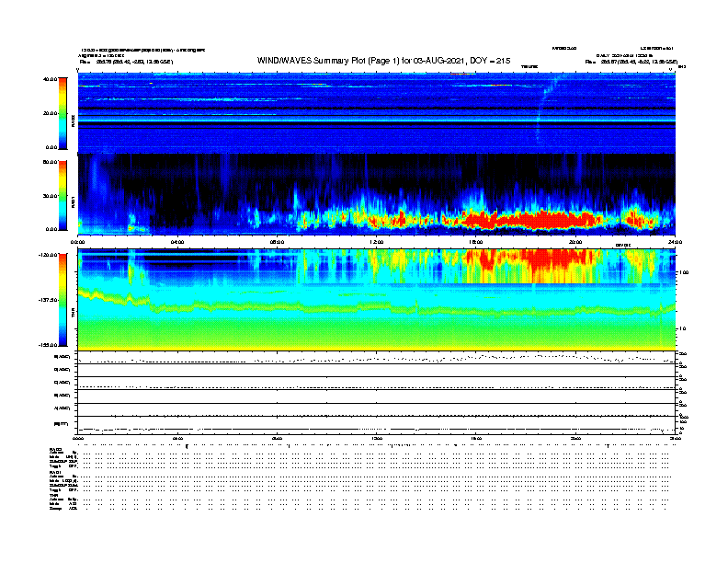Select the 16:00 time axis label

(x=476, y=242)
